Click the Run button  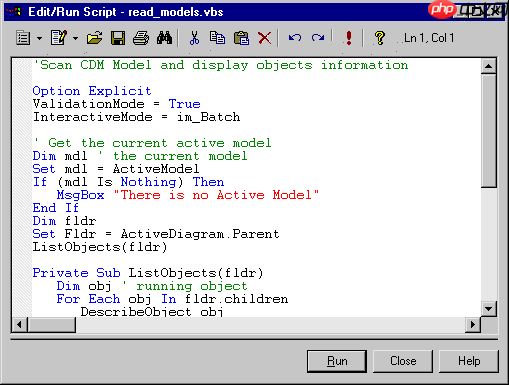[x=337, y=361]
